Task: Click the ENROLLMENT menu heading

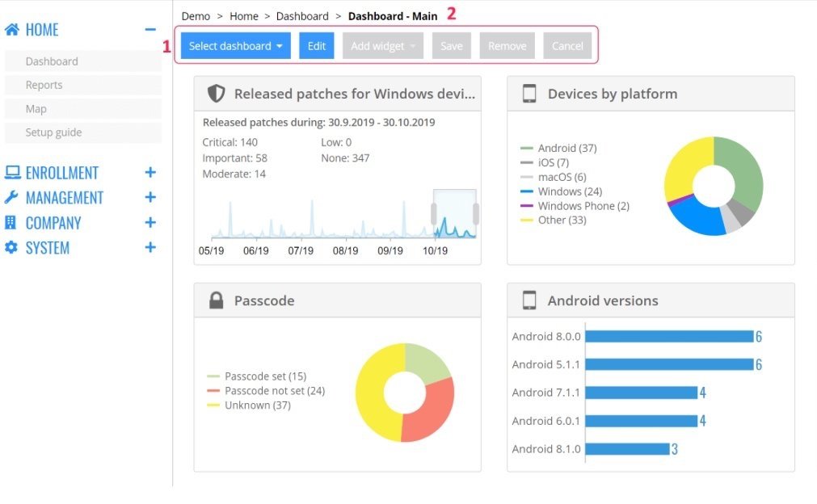Action: pyautogui.click(x=62, y=172)
